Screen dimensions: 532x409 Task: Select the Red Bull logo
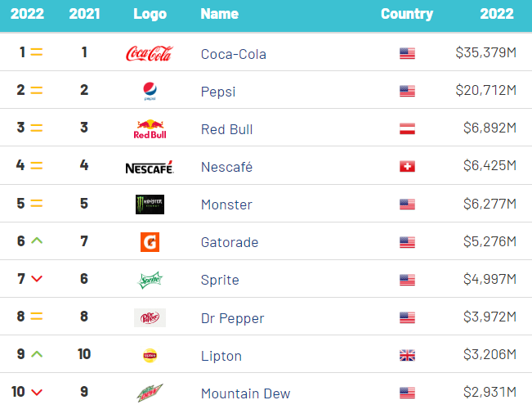[x=150, y=129]
